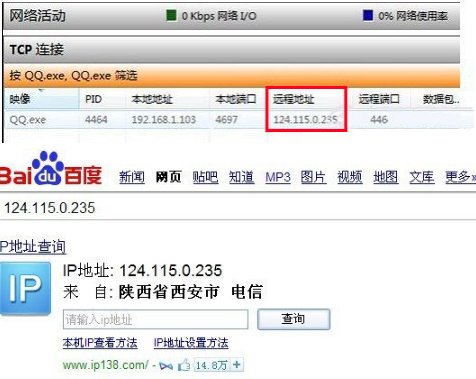Click the blue IP icon

pos(25,288)
